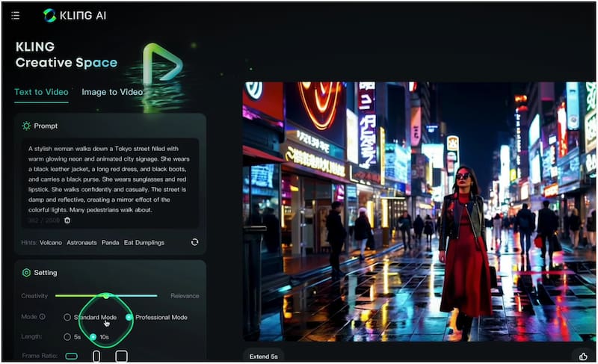598x364 pixels.
Task: Select Standard Mode radio button
Action: (x=67, y=317)
